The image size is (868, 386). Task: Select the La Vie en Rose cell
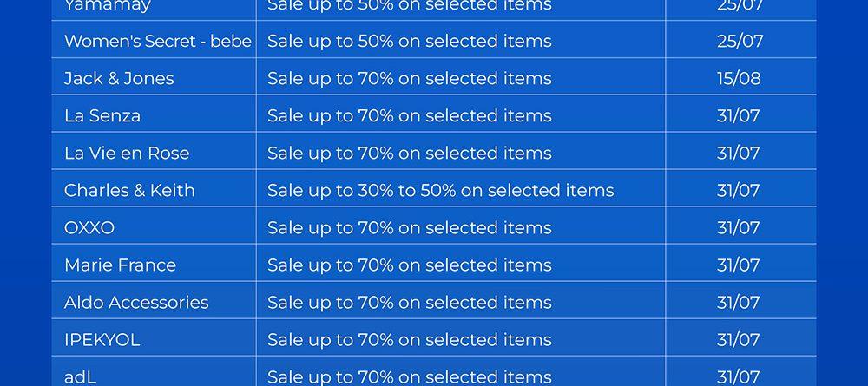click(127, 153)
